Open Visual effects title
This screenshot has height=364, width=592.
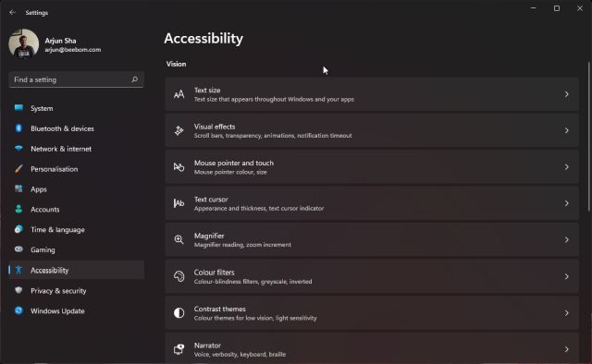coord(215,127)
